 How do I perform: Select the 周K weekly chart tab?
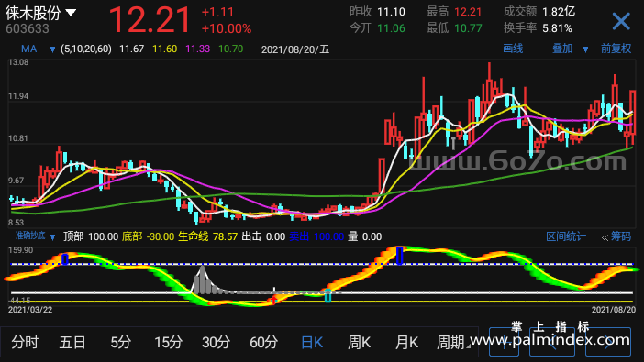pos(359,342)
